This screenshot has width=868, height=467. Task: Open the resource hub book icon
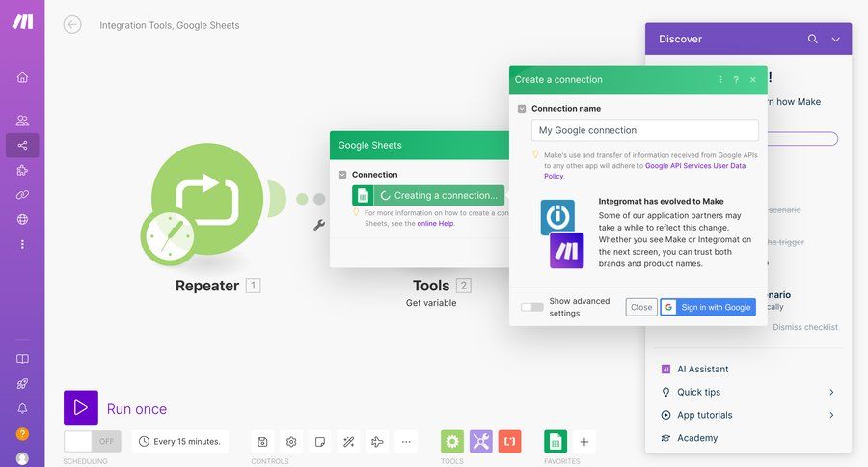[22, 359]
